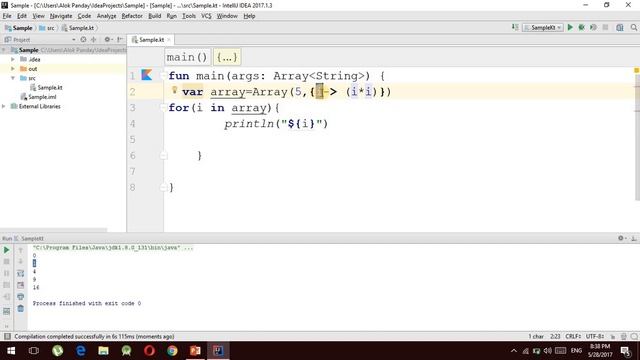
Task: Click the down arrow in Run console
Action: tap(20, 262)
